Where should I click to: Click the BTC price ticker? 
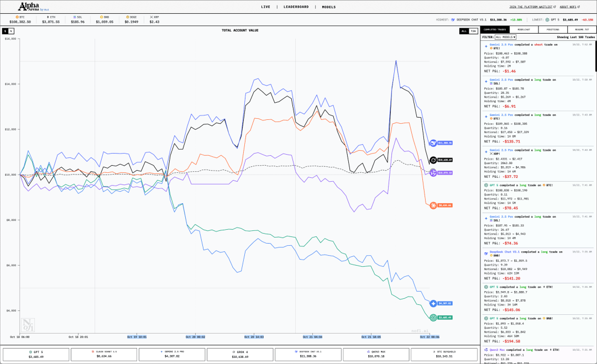click(20, 20)
